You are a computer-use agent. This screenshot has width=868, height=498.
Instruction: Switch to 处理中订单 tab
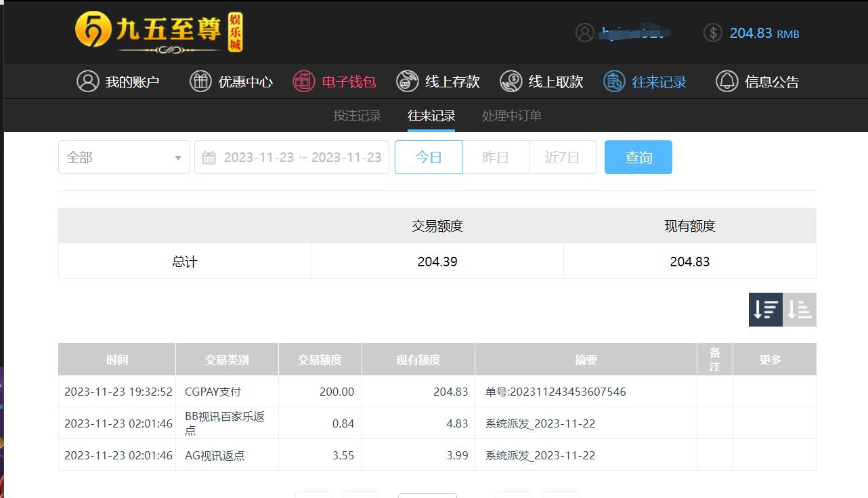pos(512,116)
